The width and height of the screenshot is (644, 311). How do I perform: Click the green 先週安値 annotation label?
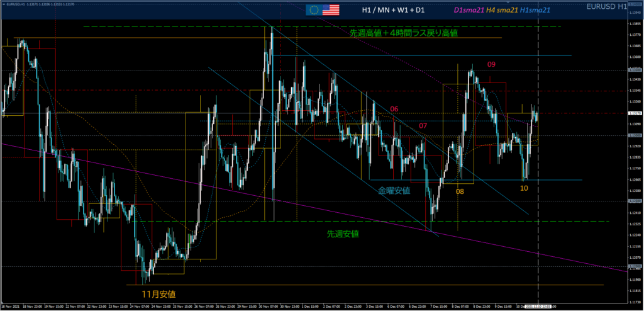click(343, 234)
